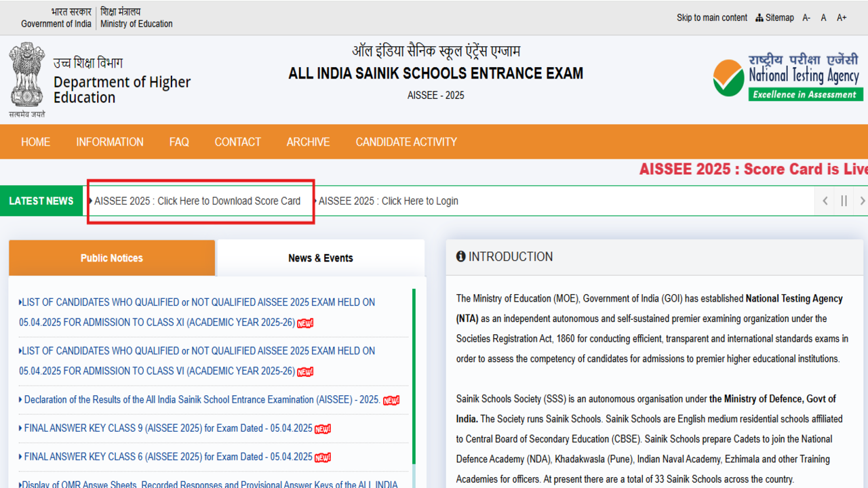Reset font size with A button
Image resolution: width=868 pixels, height=488 pixels.
click(x=823, y=18)
